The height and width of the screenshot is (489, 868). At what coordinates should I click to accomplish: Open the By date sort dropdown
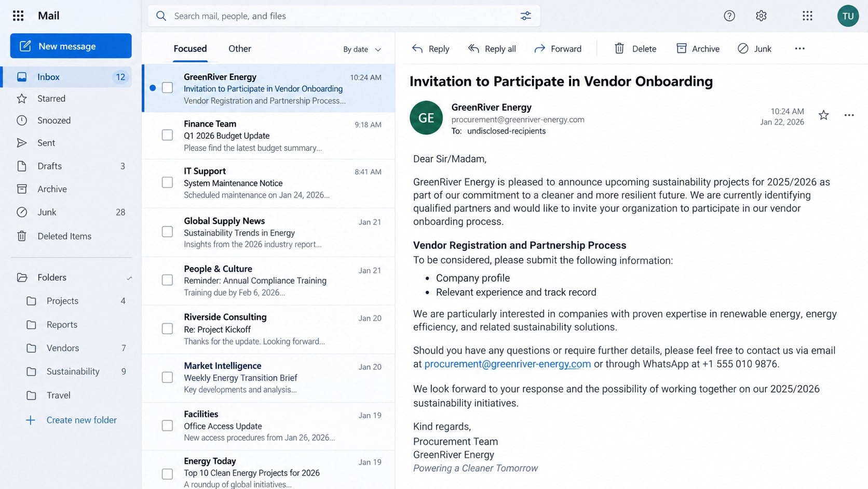coord(362,49)
